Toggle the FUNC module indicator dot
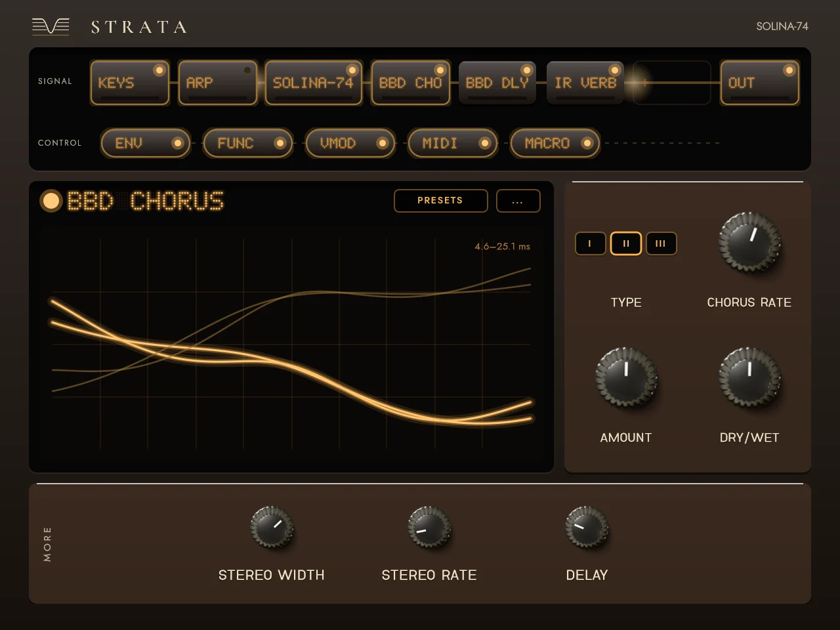This screenshot has height=630, width=840. tap(280, 143)
